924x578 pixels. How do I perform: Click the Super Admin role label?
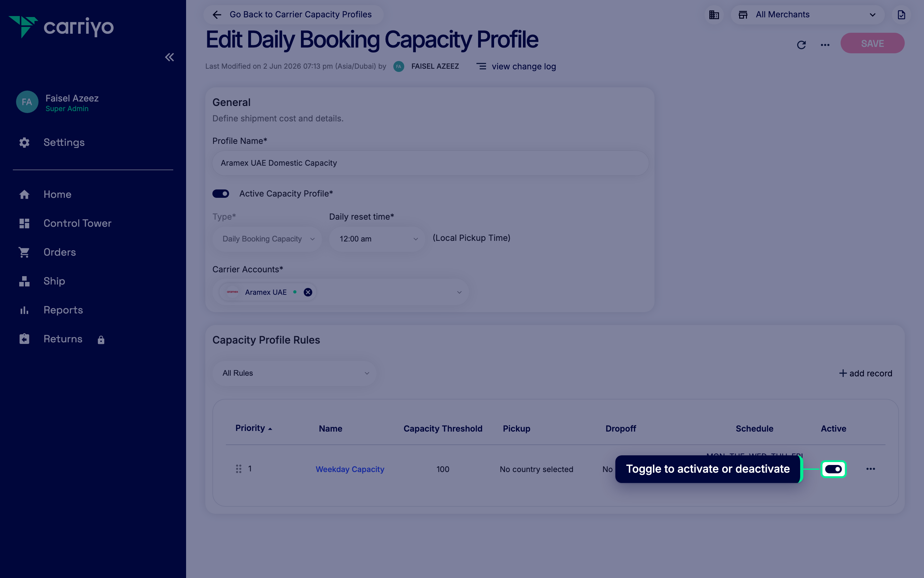67,109
